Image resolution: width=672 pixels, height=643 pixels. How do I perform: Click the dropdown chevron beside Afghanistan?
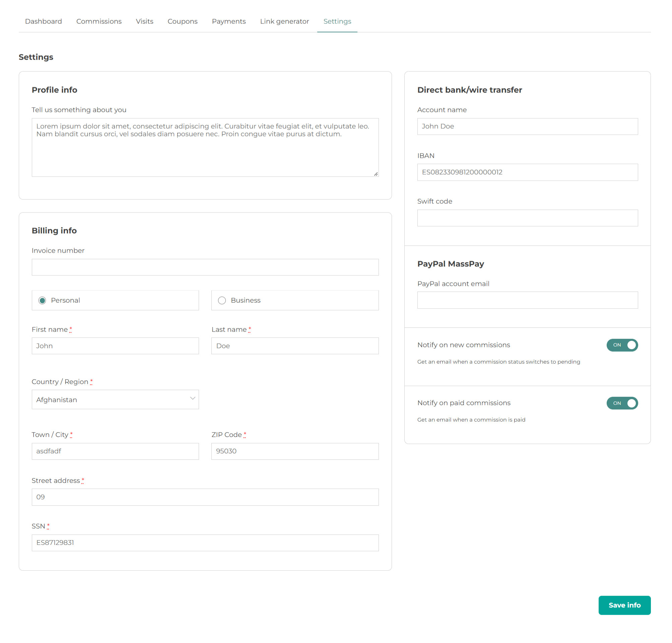click(193, 398)
